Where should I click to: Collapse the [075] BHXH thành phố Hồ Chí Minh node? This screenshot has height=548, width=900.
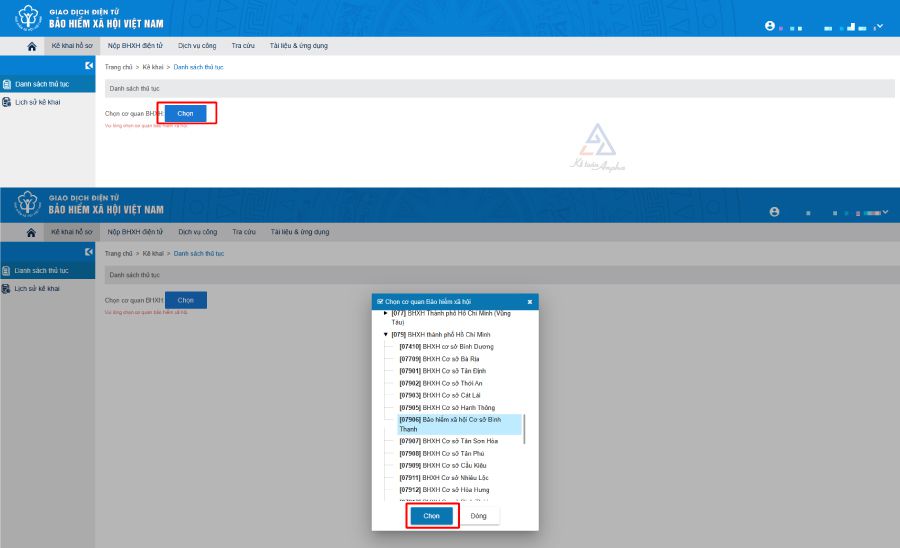point(386,334)
